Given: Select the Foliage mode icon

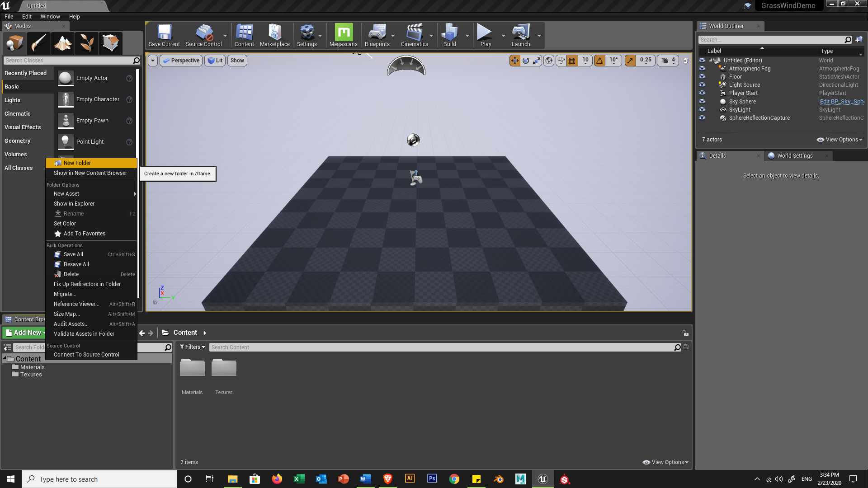Looking at the screenshot, I should pyautogui.click(x=86, y=43).
